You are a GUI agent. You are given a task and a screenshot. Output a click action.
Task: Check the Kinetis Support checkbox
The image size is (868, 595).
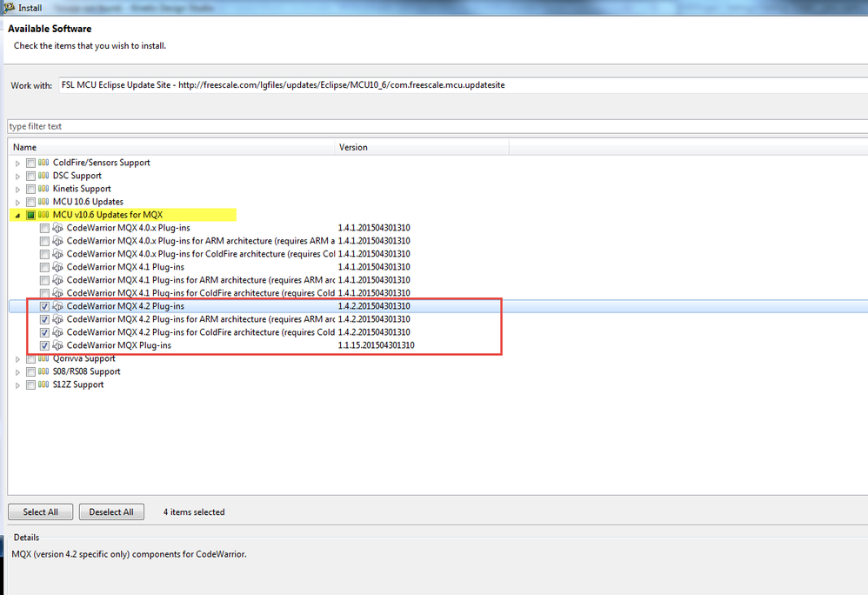[31, 190]
